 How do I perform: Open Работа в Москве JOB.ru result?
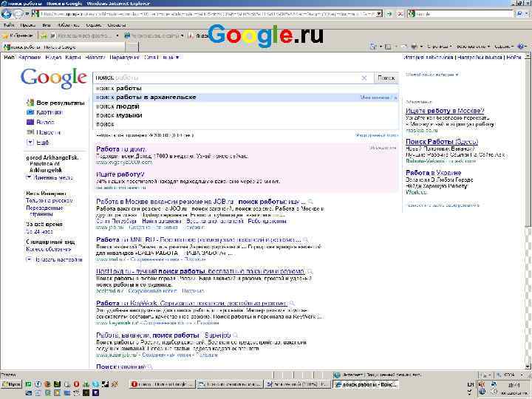coord(201,202)
